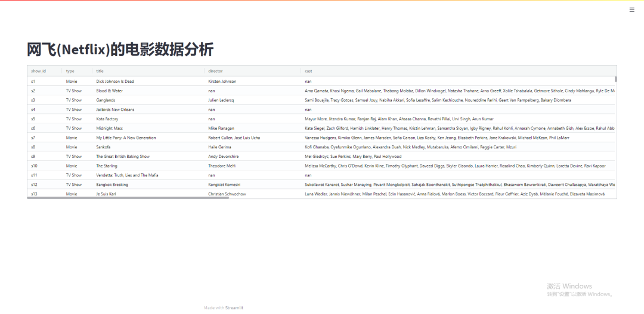The height and width of the screenshot is (314, 644).
Task: Click the cast column header
Action: (x=308, y=71)
